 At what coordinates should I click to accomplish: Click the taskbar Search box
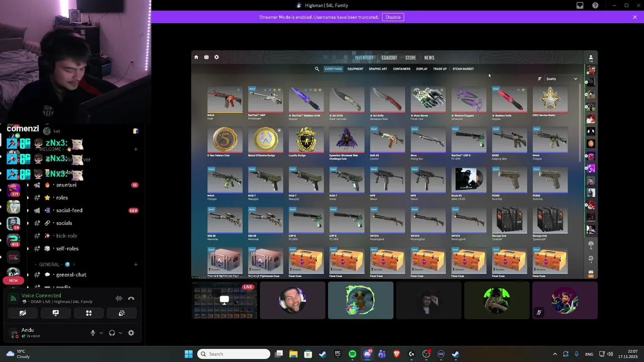[234, 354]
